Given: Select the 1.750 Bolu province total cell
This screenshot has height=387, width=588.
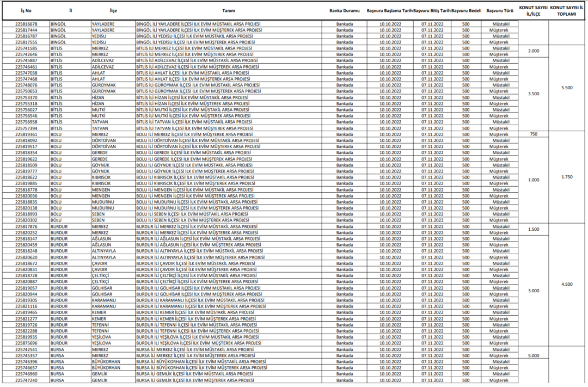Looking at the screenshot, I should (567, 177).
